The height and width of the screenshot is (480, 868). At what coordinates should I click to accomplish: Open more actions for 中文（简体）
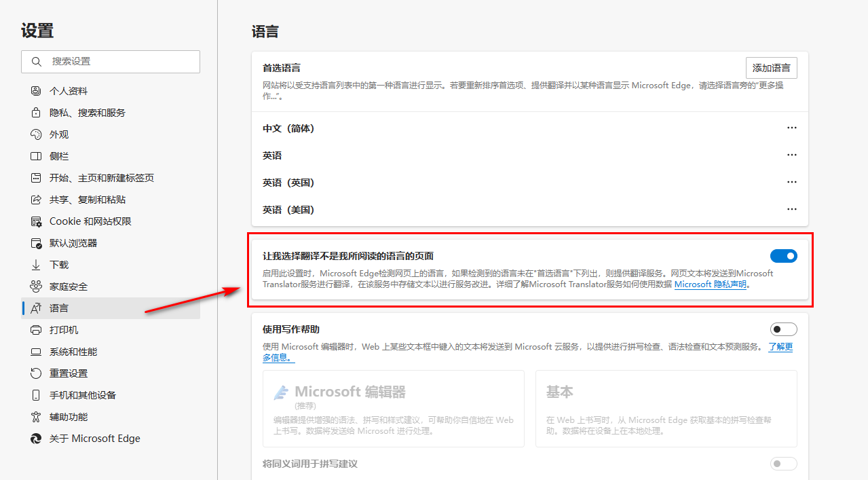click(x=791, y=128)
